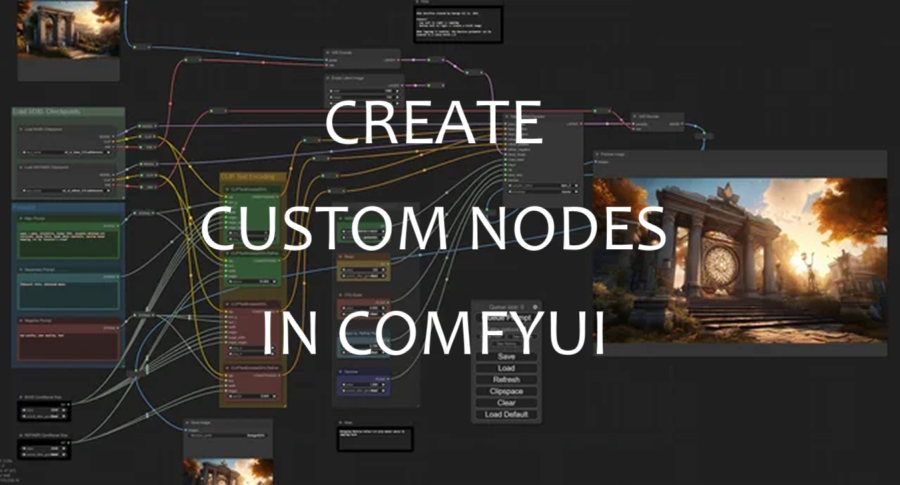
Task: Click Clear to empty the workflow
Action: pyautogui.click(x=506, y=403)
